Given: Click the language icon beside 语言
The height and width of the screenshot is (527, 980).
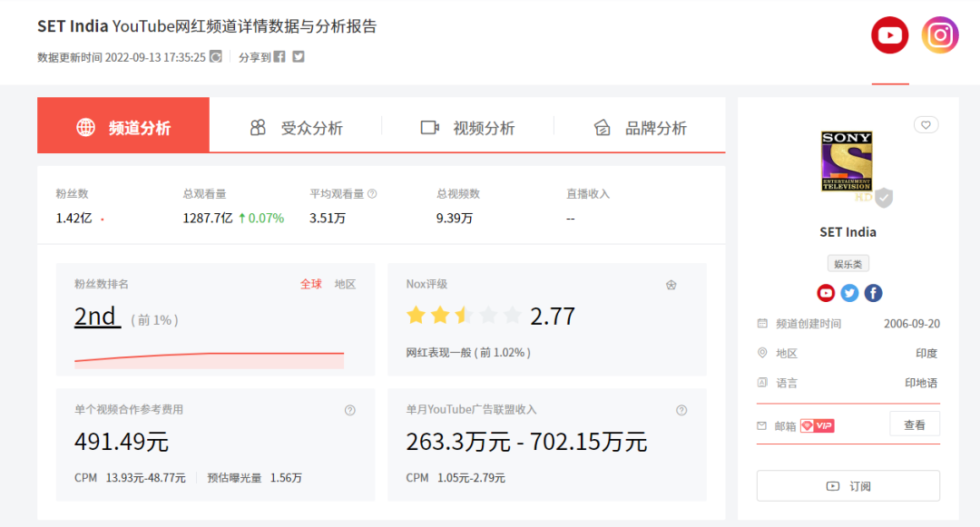Looking at the screenshot, I should (x=762, y=382).
